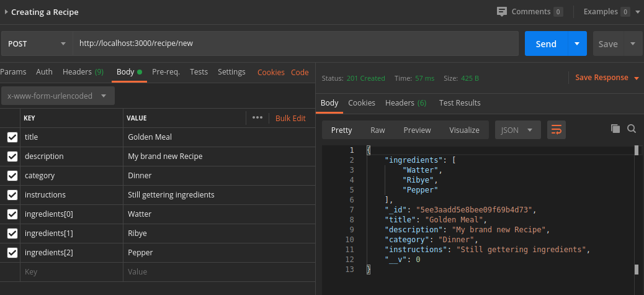The image size is (644, 295).
Task: Toggle the wrap lines icon button
Action: [557, 130]
